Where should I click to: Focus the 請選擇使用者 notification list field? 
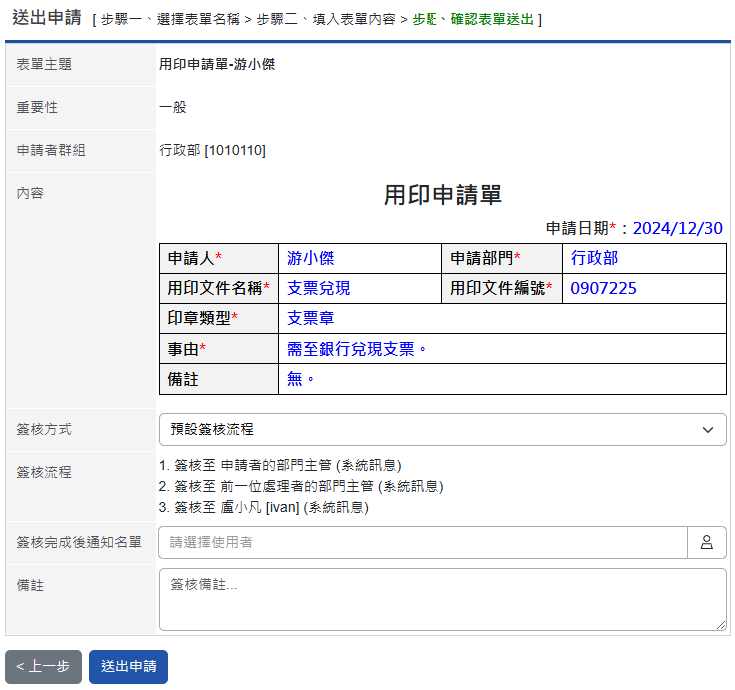pyautogui.click(x=423, y=542)
